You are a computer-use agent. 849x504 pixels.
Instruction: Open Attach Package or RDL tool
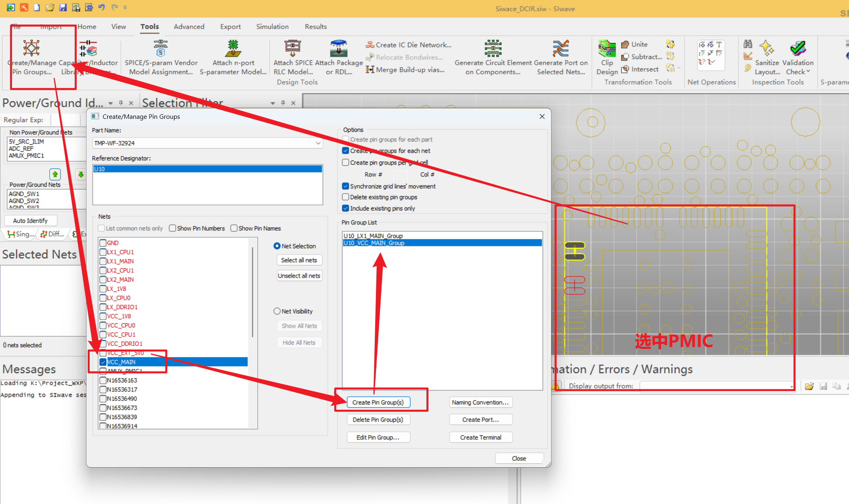point(338,49)
